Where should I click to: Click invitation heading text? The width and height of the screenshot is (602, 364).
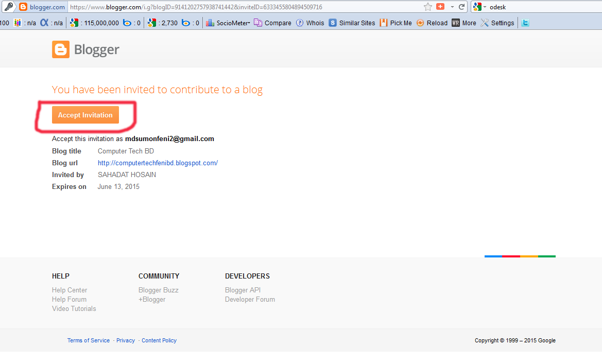point(158,90)
